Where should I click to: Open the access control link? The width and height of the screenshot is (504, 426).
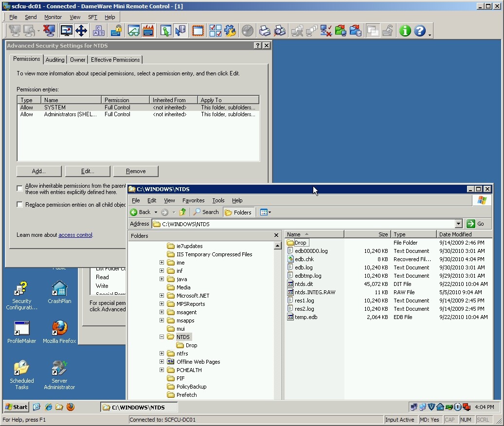(x=75, y=235)
